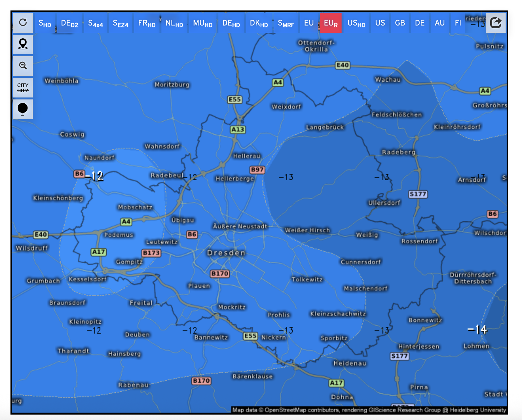Switch to the DED2 model tab
Screen dimensions: 522x420
click(x=69, y=23)
